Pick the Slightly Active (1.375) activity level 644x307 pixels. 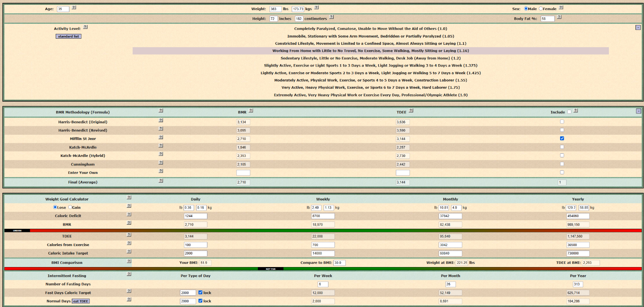point(370,65)
